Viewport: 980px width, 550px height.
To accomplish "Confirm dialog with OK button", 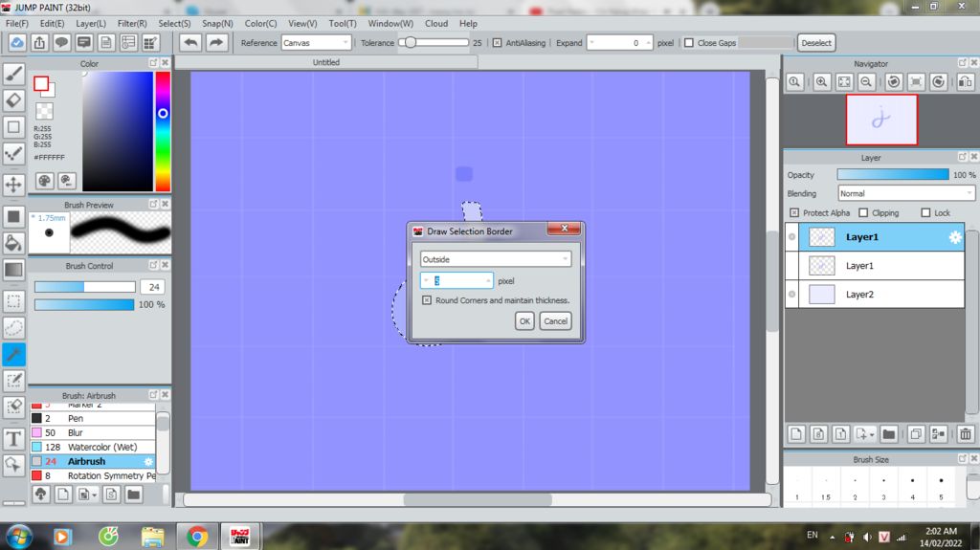I will [524, 321].
